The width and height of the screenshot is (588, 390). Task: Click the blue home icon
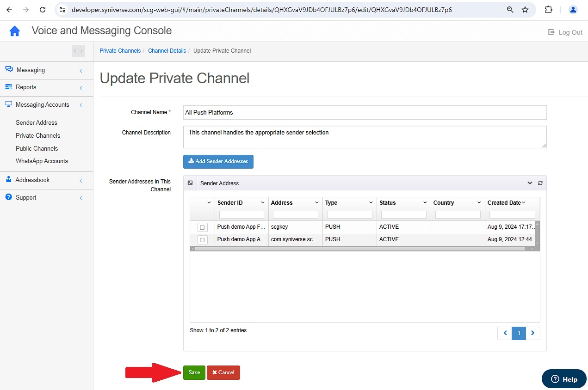15,31
